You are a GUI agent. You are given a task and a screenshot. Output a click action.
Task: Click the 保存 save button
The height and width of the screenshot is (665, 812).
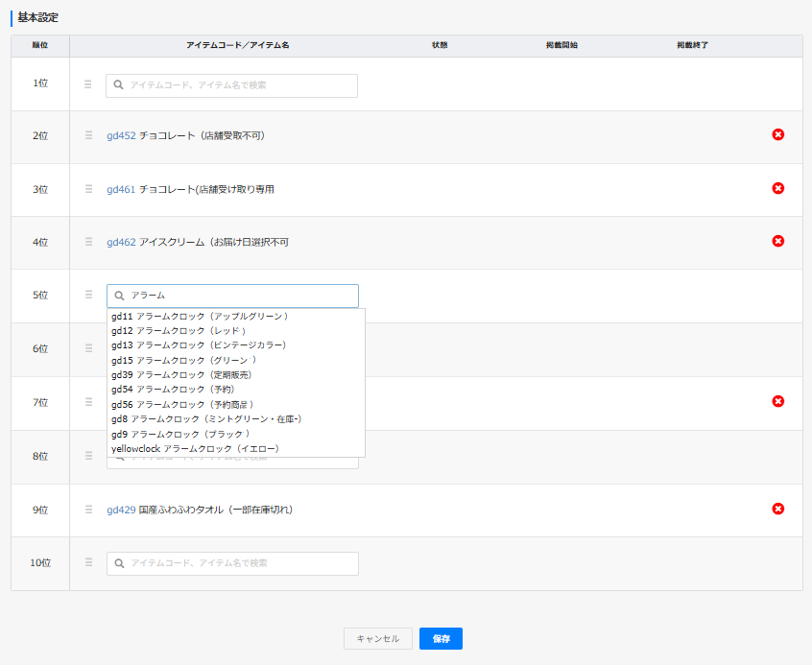click(x=441, y=638)
